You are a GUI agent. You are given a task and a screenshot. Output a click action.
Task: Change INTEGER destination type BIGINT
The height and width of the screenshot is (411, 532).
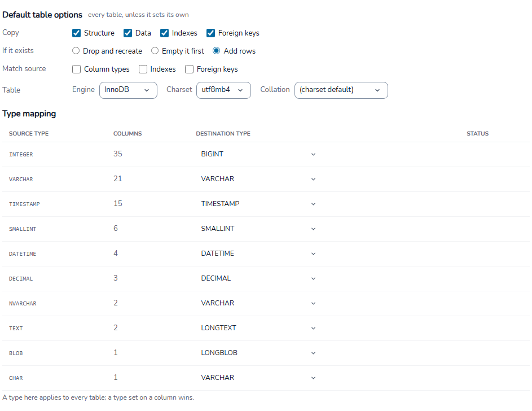(258, 155)
